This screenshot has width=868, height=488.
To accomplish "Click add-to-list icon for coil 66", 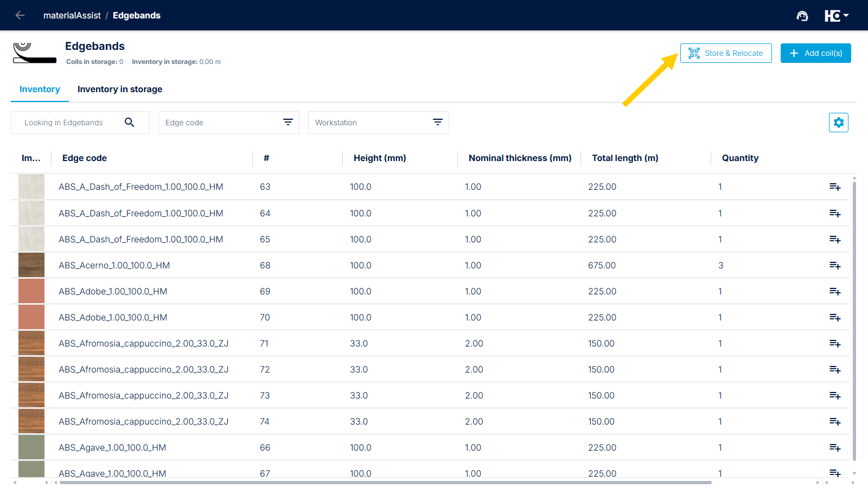I will point(835,448).
